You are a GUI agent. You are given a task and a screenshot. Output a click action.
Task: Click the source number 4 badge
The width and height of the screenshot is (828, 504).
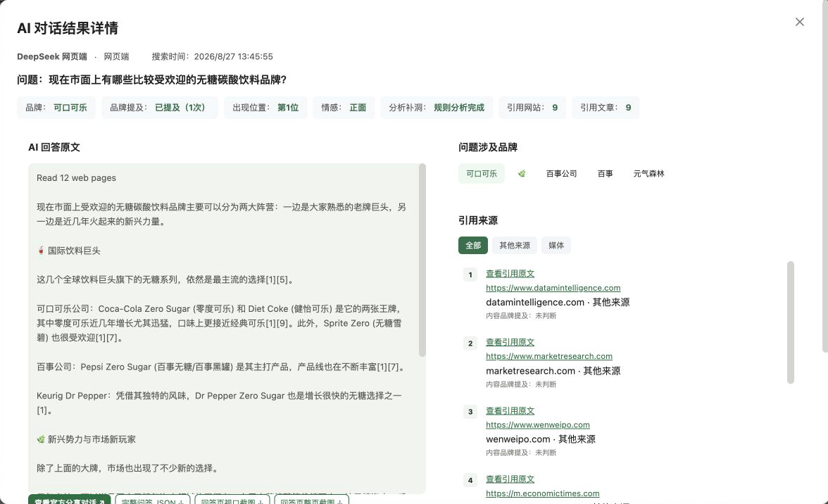click(x=470, y=480)
